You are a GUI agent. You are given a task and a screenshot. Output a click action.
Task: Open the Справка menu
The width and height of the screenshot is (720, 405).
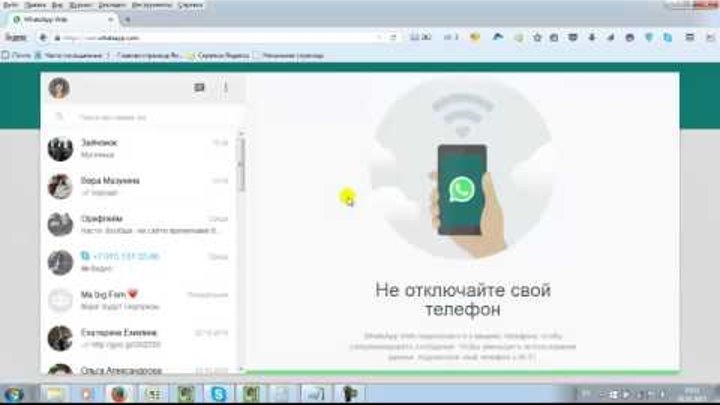190,5
